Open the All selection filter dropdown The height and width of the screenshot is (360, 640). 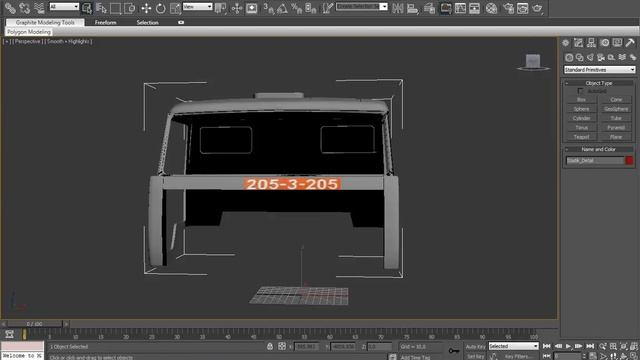click(64, 7)
